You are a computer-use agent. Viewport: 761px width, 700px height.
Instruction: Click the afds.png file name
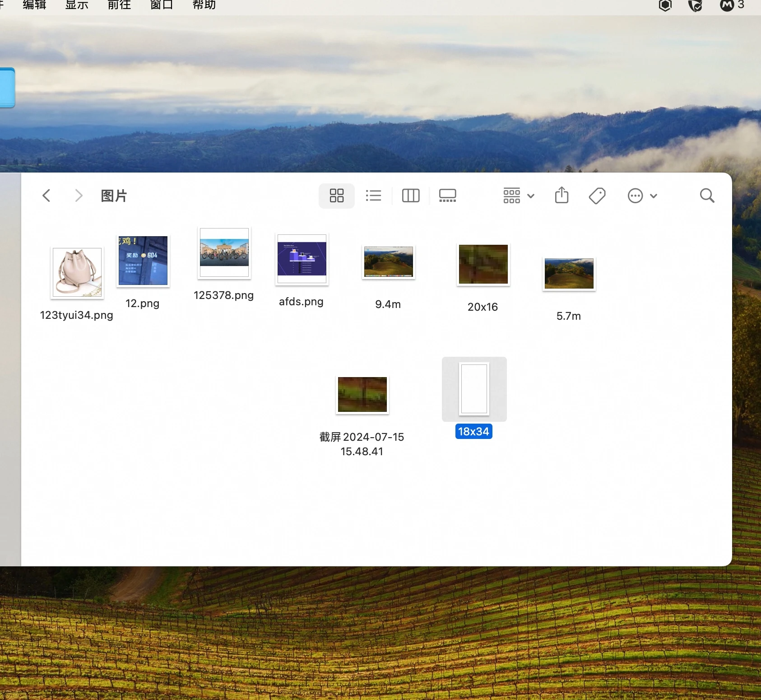(x=302, y=301)
